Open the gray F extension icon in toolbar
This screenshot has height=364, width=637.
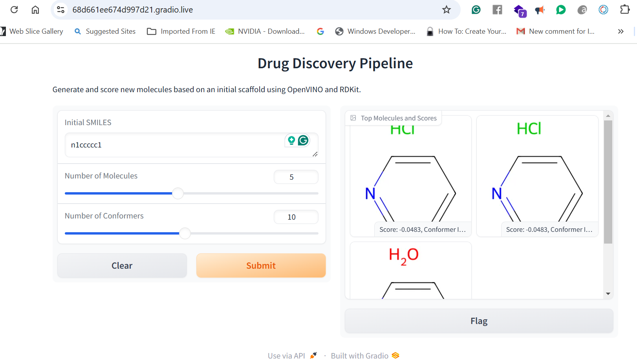click(497, 9)
